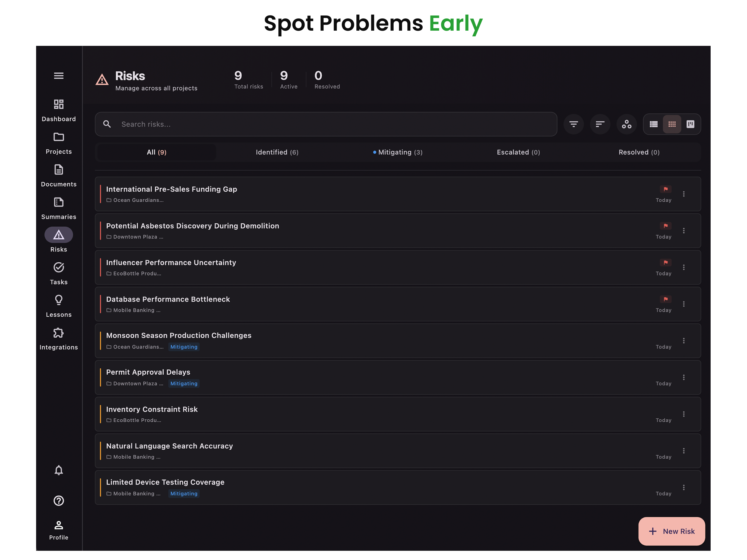Go to Dashboard in sidebar
The image size is (747, 560).
click(x=59, y=110)
